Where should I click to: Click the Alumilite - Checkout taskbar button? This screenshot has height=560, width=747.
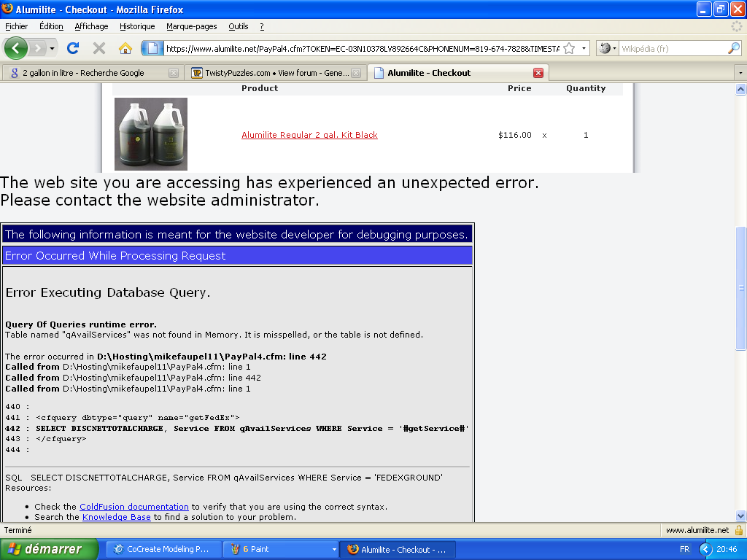click(398, 550)
